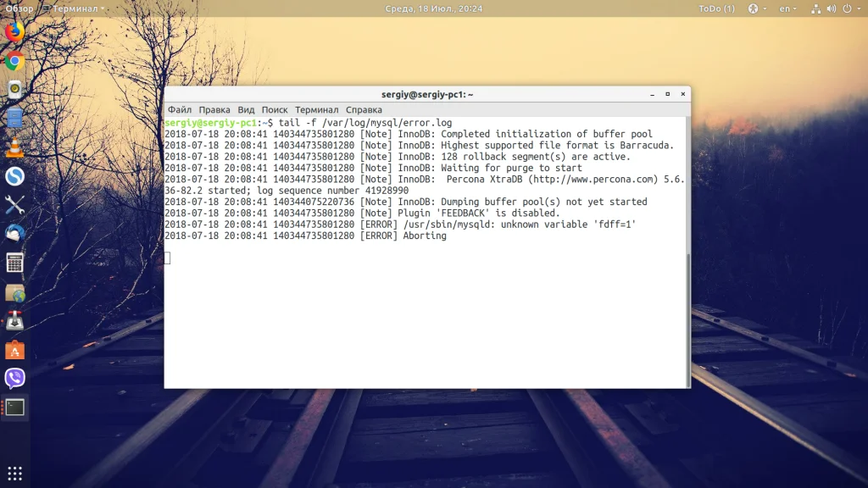Open the Files cabinet icon in dock
Viewport: 868px width, 488px height.
[14, 119]
